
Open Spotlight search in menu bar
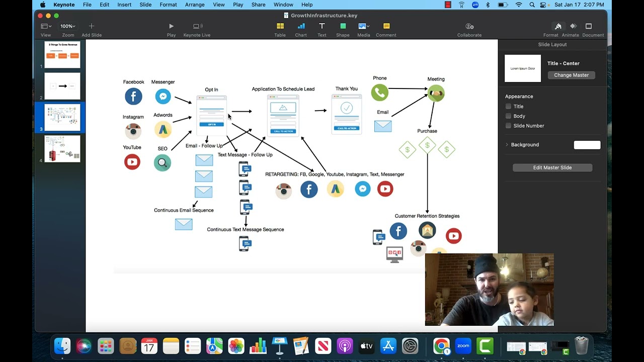pos(532,5)
